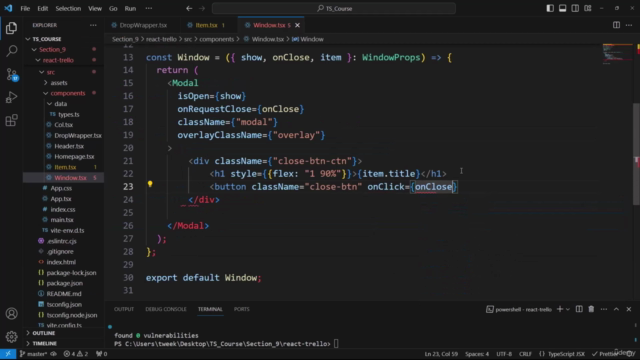Viewport: 640px width, 360px height.
Task: Click the remote window status bar icon
Action: (8, 354)
